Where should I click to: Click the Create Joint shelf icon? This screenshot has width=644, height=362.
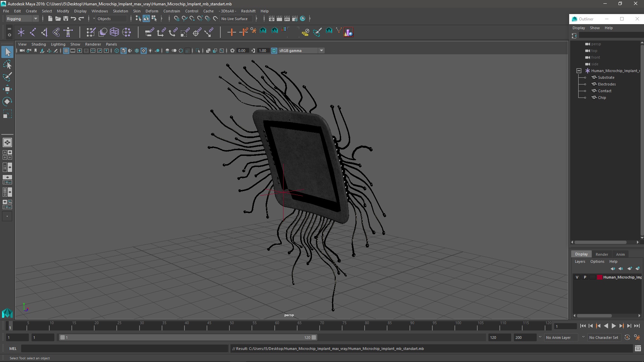coord(33,32)
